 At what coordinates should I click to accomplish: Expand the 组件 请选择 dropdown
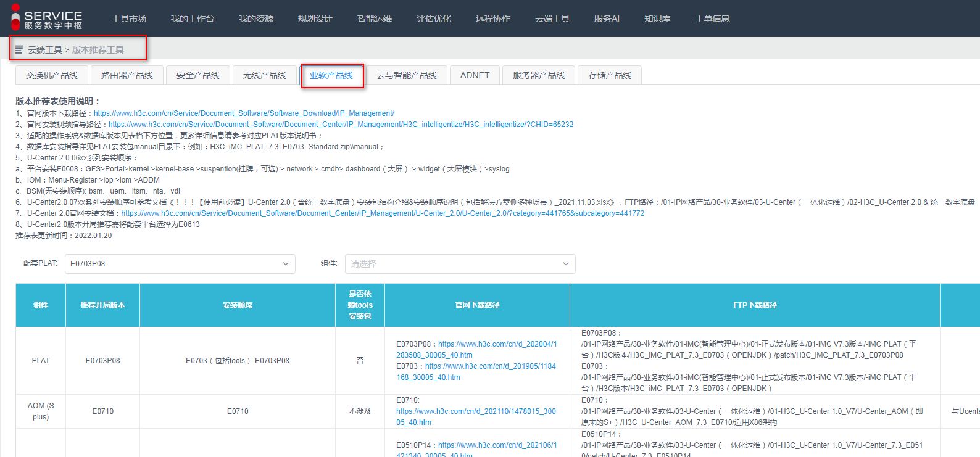[460, 264]
